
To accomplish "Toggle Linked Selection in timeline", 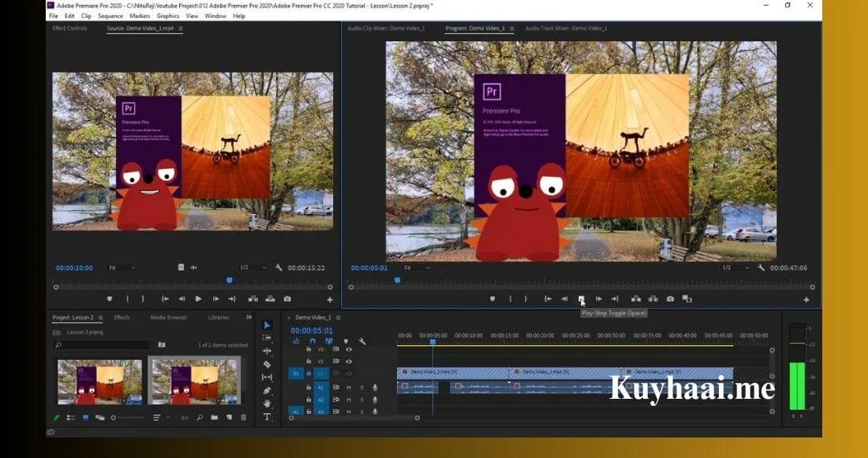I will (329, 341).
